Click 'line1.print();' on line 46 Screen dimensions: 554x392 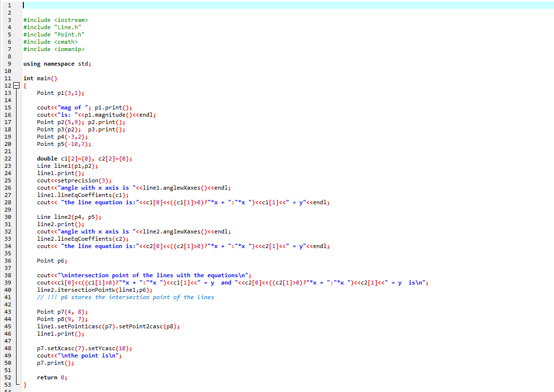60,334
